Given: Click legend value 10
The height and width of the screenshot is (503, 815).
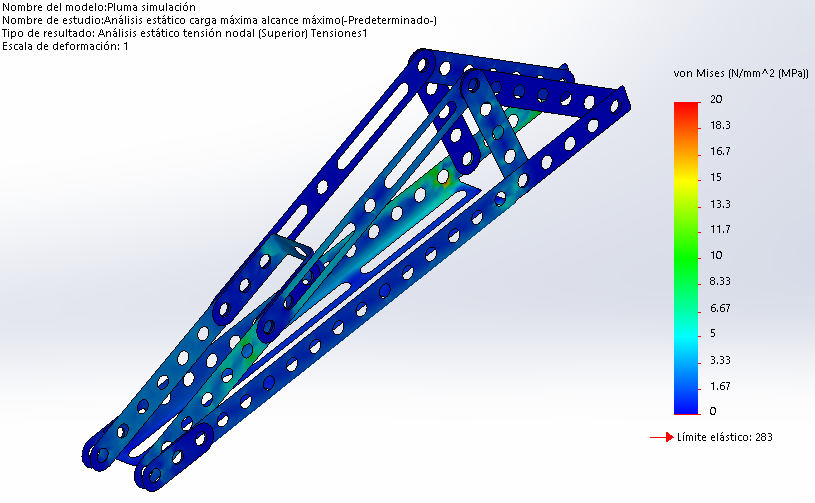Looking at the screenshot, I should (716, 255).
